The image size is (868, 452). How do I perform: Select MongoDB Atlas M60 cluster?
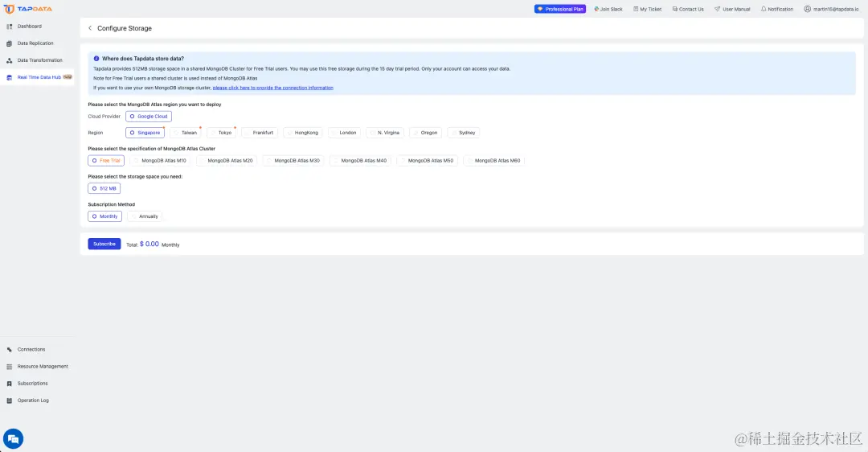point(493,161)
